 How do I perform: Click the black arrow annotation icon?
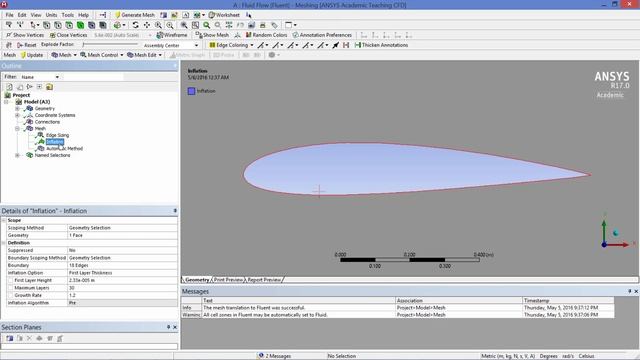pyautogui.click(x=336, y=45)
